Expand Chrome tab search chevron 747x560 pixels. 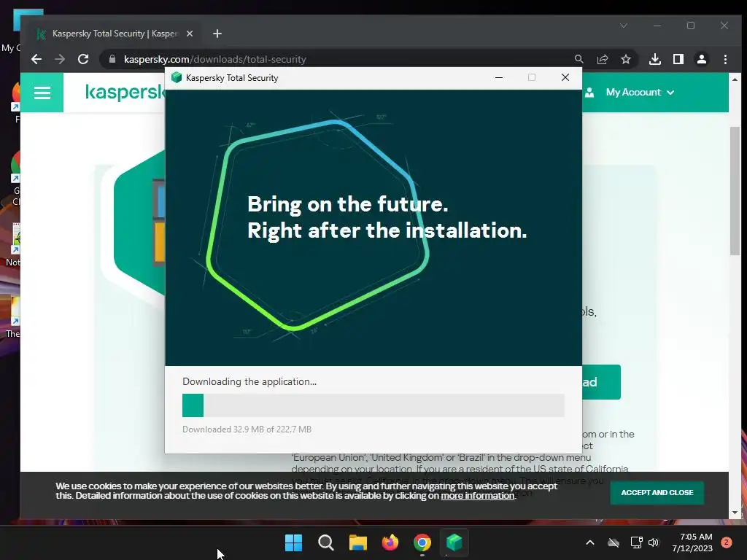click(x=624, y=26)
